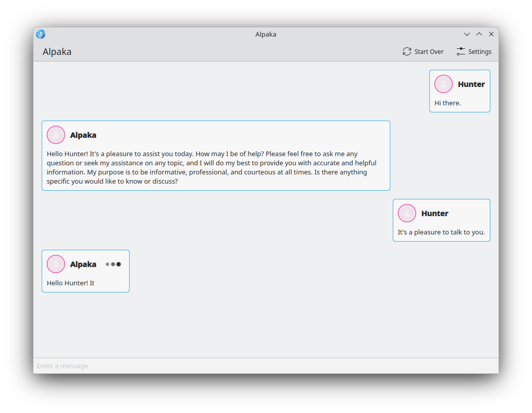This screenshot has width=532, height=413.
Task: Close the Alpaka window
Action: coord(491,34)
